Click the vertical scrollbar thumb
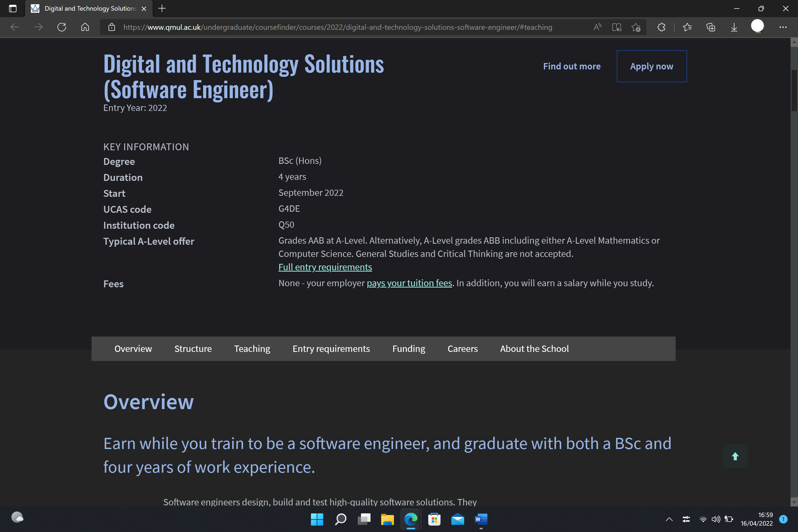The image size is (798, 532). [x=794, y=90]
